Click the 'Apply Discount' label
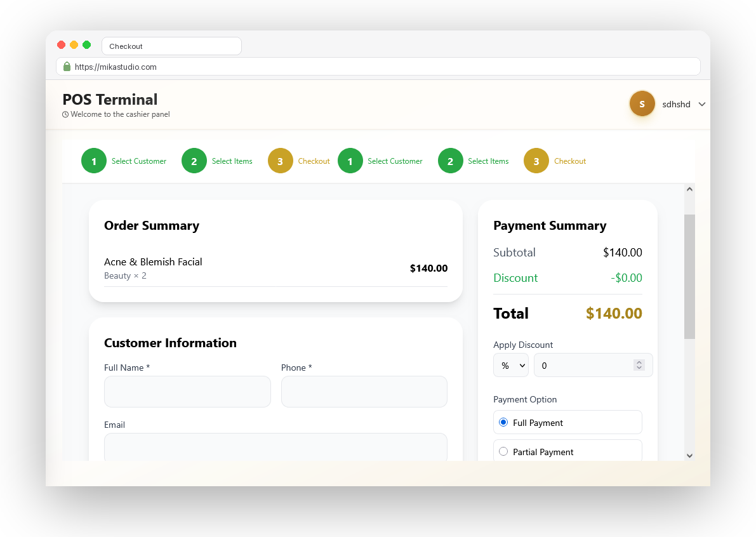Viewport: 756px width, 537px height. pos(523,345)
